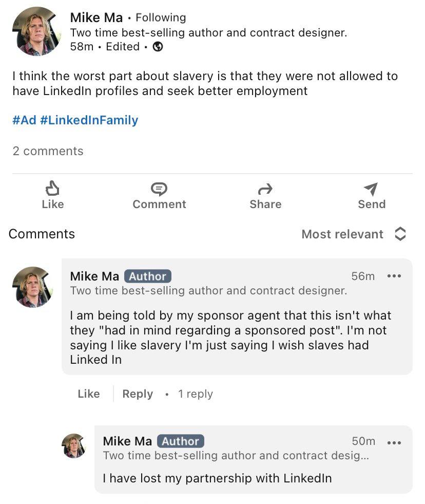Viewport: 425px width, 504px height.
Task: Tap the Comment speech bubble icon
Action: point(159,189)
